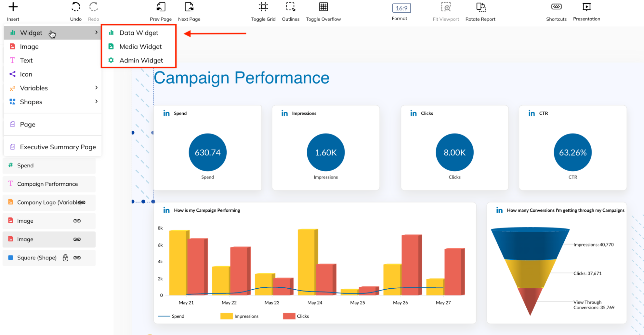Image resolution: width=644 pixels, height=335 pixels.
Task: Click the link toggle on first Image layer
Action: click(x=77, y=221)
